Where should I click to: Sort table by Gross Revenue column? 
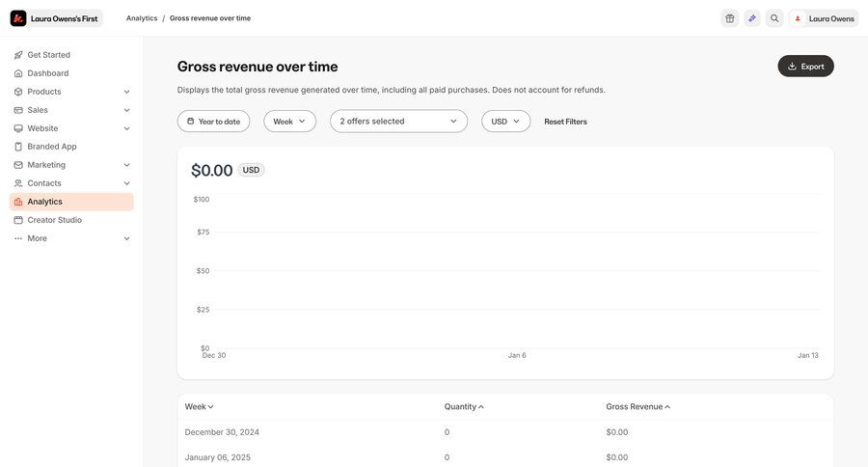(637, 406)
